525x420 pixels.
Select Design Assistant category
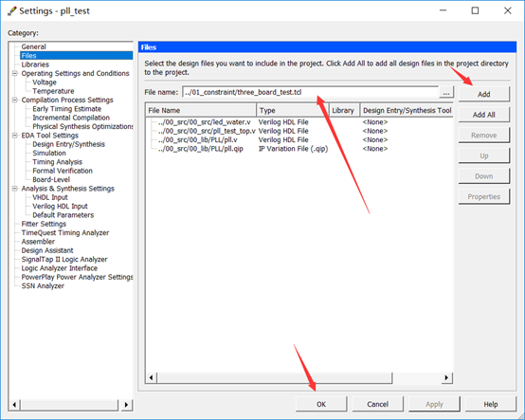[x=47, y=250]
